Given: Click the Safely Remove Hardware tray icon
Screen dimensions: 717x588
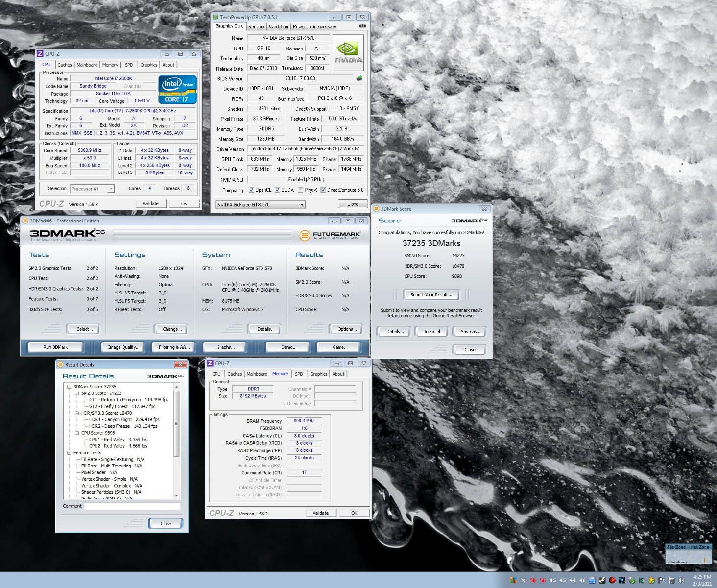Looking at the screenshot, I should pyautogui.click(x=632, y=580).
